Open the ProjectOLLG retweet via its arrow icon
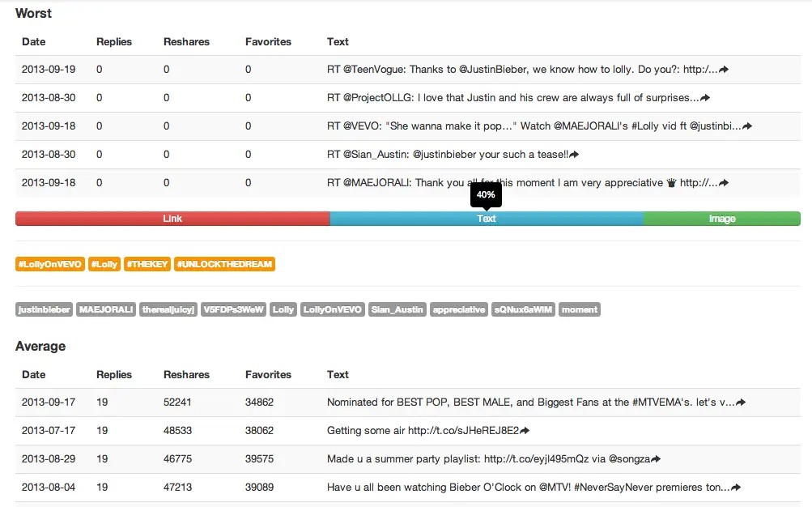The width and height of the screenshot is (812, 507). click(705, 98)
